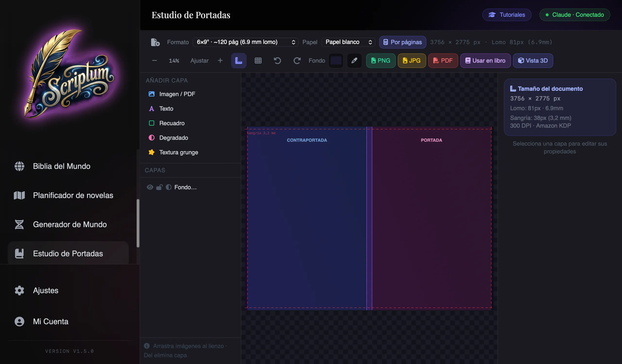
Task: Click the ruler icon in Tamaño del documento
Action: coord(513,89)
